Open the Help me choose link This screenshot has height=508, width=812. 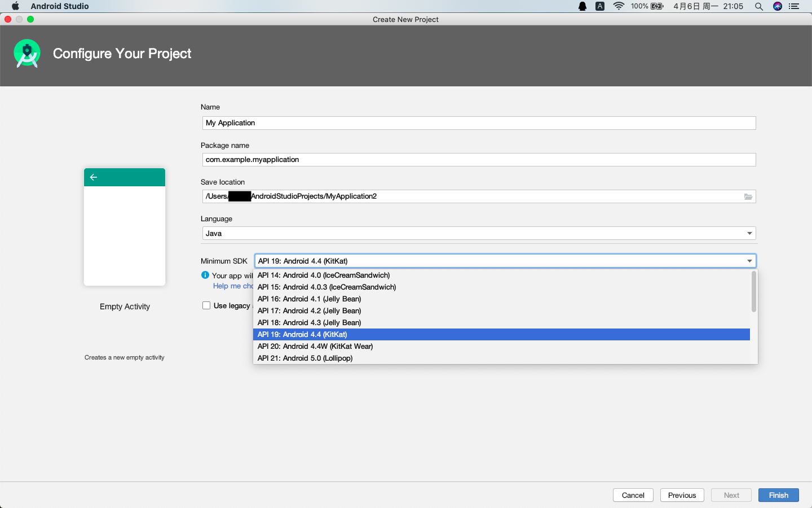pos(233,286)
